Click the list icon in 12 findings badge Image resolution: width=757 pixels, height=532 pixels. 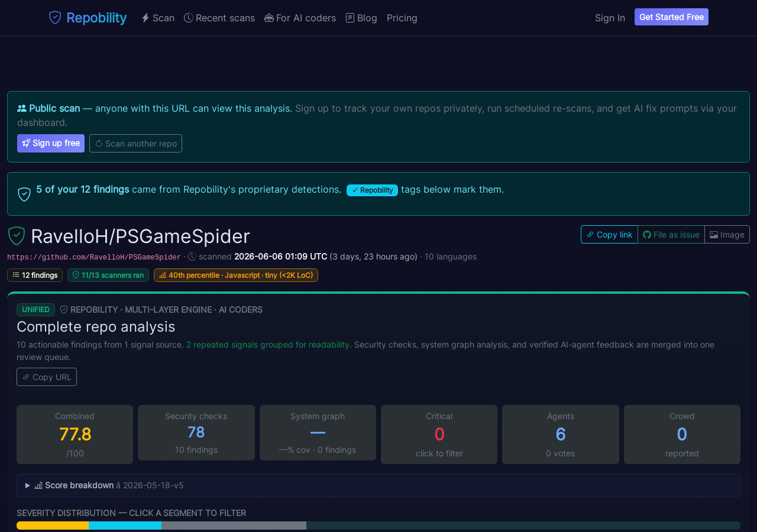tap(16, 275)
